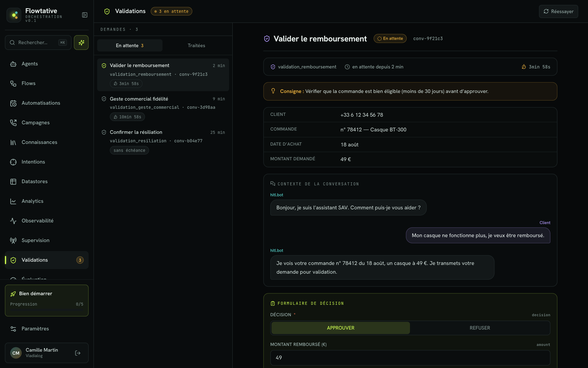Click the AI sparkle assistant button

click(81, 43)
